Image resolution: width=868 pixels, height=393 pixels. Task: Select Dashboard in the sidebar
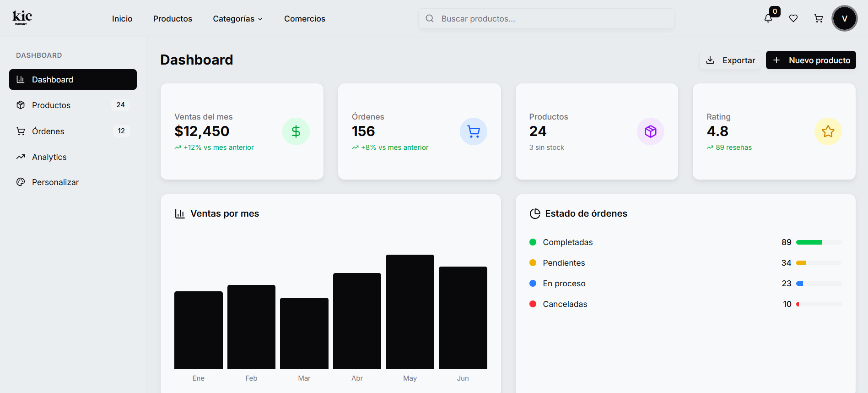pyautogui.click(x=73, y=80)
